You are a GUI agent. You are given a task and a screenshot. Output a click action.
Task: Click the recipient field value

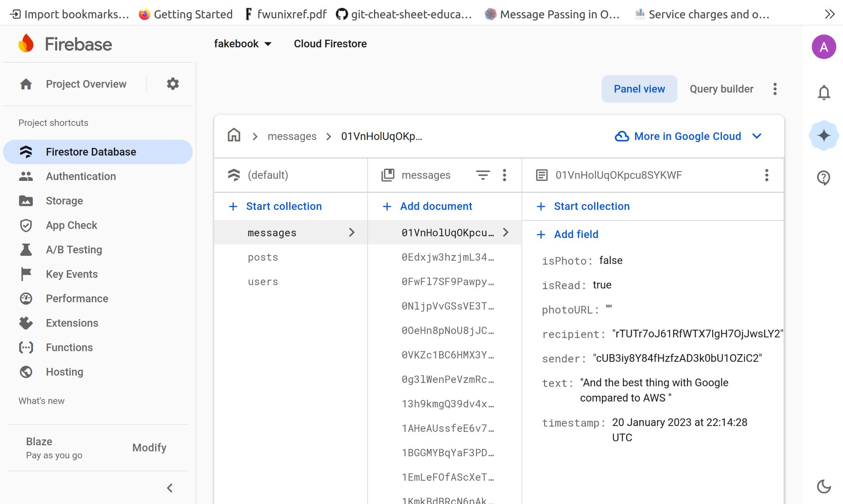tap(697, 334)
